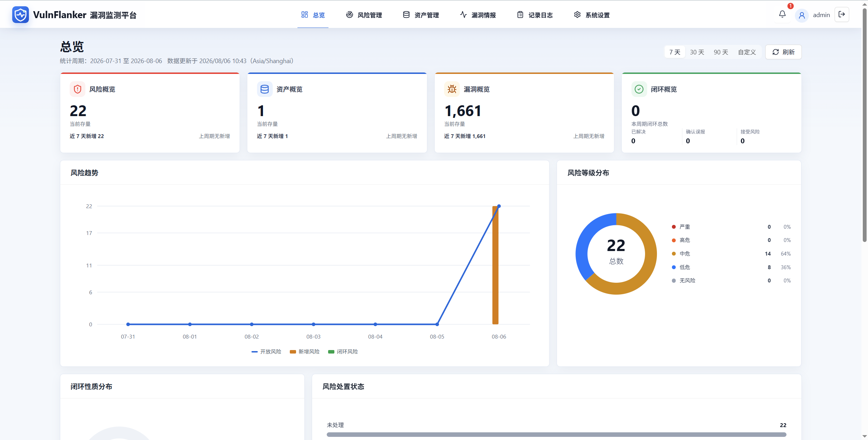Toggle 闭环风险 series in chart legend
This screenshot has height=440, width=868.
point(343,352)
